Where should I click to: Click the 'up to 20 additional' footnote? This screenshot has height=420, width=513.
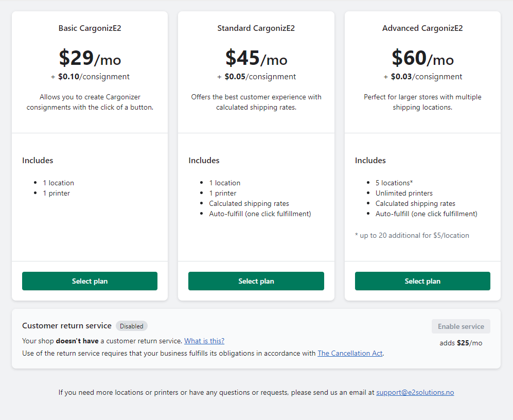(412, 235)
